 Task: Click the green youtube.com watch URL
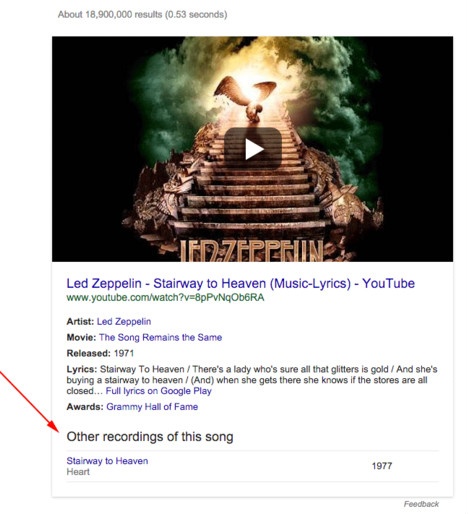click(x=165, y=297)
